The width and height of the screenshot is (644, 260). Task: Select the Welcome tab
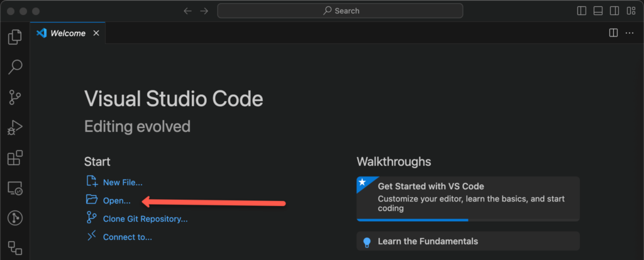(x=68, y=33)
